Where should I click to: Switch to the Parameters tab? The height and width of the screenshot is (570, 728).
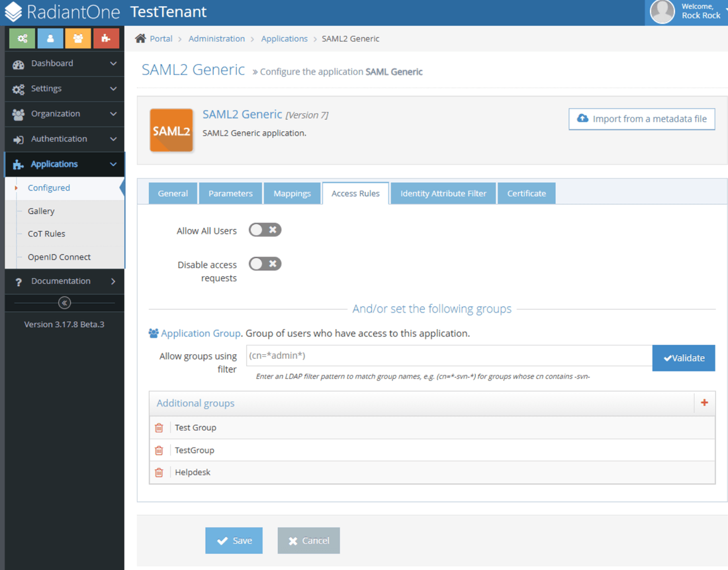(x=230, y=193)
